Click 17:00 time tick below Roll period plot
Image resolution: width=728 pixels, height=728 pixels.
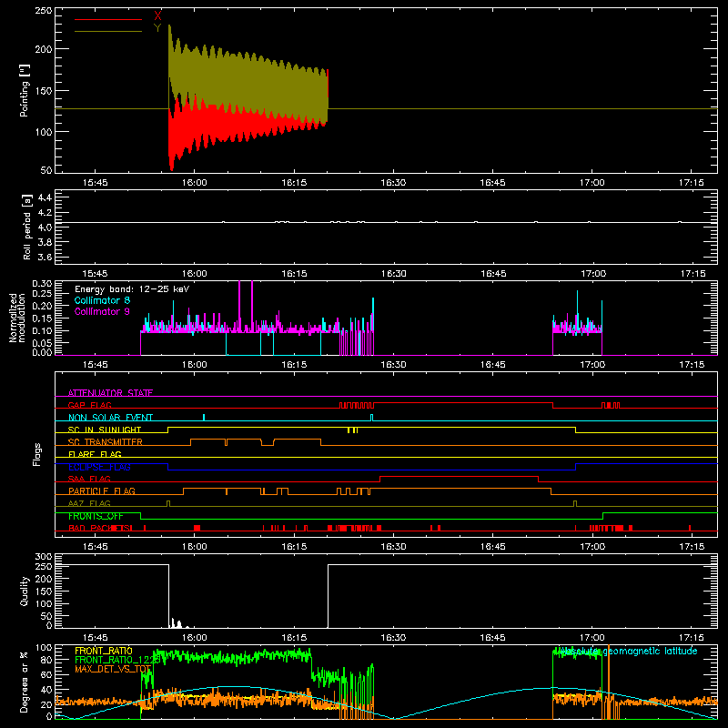click(593, 274)
